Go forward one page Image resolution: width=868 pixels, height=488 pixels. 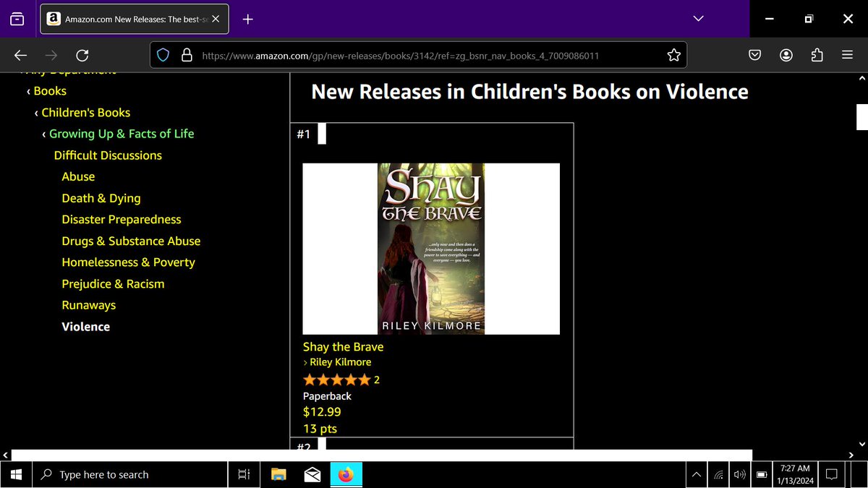point(51,55)
